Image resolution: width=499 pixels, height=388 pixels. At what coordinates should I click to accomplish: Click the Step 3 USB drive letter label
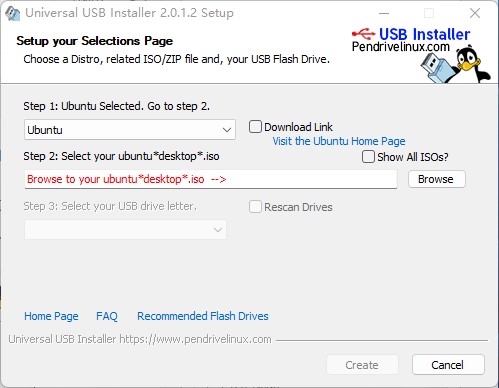tap(110, 206)
